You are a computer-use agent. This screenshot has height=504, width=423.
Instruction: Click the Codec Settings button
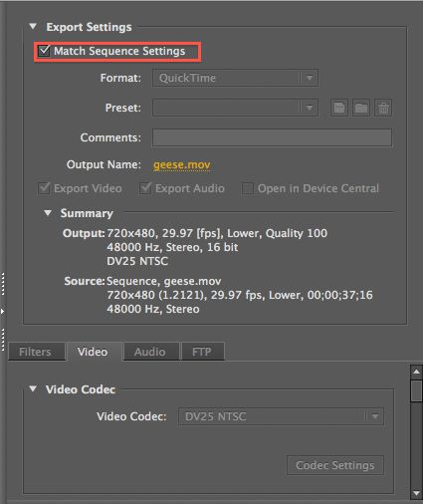pyautogui.click(x=335, y=465)
